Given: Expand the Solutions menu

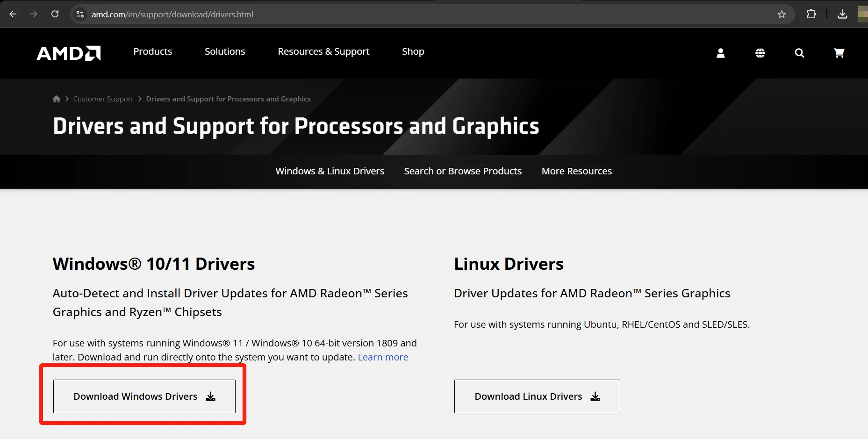Looking at the screenshot, I should pyautogui.click(x=225, y=51).
